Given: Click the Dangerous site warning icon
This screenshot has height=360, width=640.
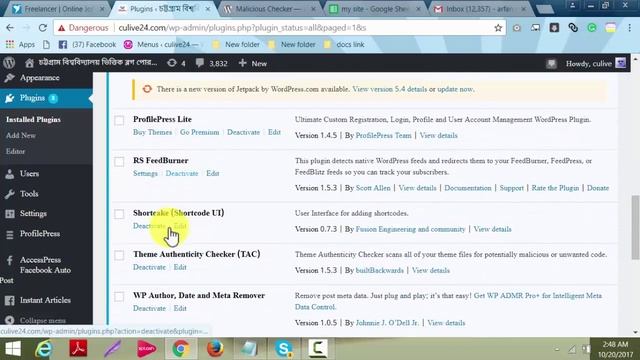Looking at the screenshot, I should (62, 28).
